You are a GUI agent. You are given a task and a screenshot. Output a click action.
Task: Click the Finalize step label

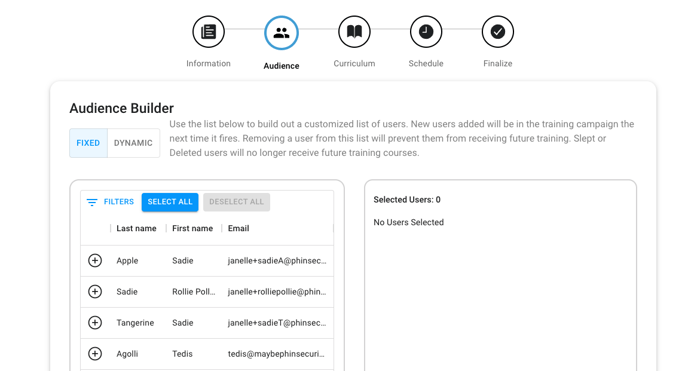click(x=498, y=64)
